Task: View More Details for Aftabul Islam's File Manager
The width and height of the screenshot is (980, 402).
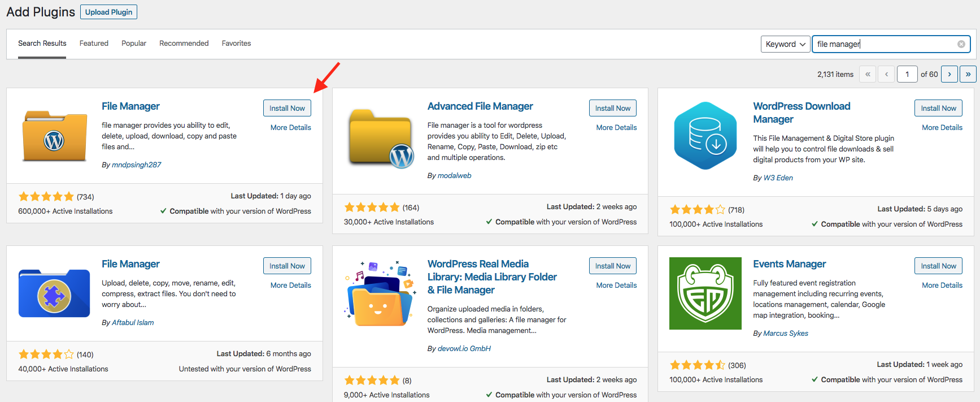Action: tap(291, 285)
